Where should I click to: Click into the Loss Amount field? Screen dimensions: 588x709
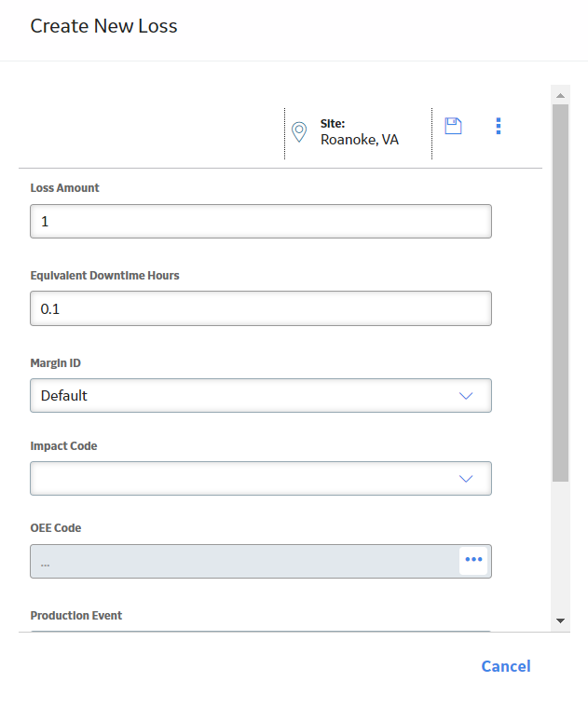tap(261, 221)
